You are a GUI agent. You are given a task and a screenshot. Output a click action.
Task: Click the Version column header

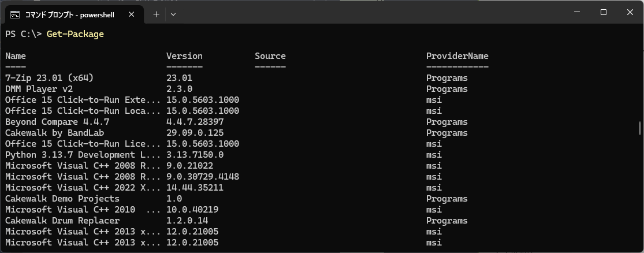tap(184, 56)
